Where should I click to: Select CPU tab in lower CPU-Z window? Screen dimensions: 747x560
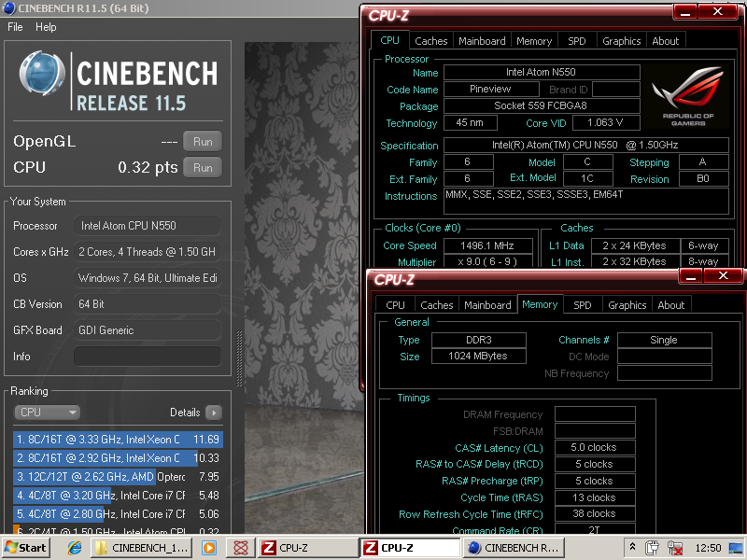click(395, 305)
